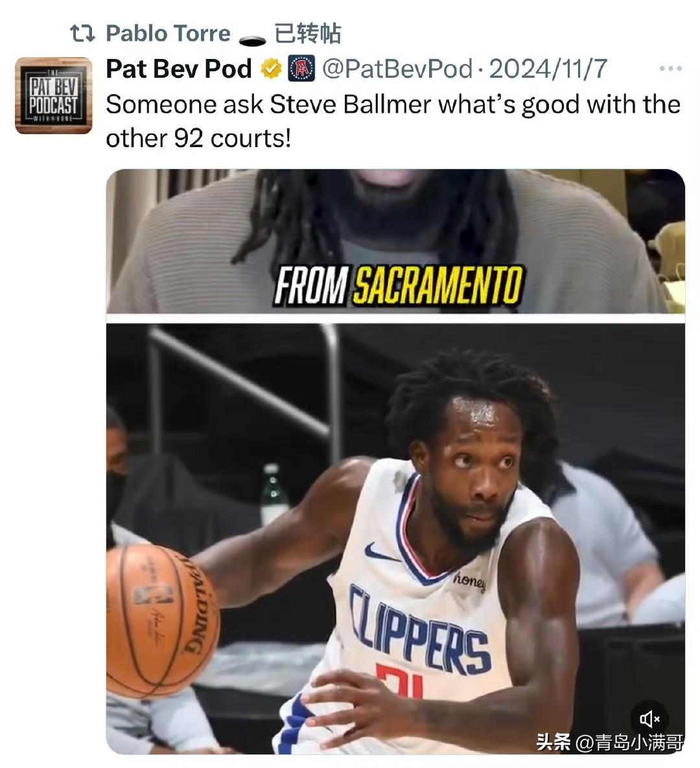700x768 pixels.
Task: Open Pablo Torre's profile name link
Action: 168,34
